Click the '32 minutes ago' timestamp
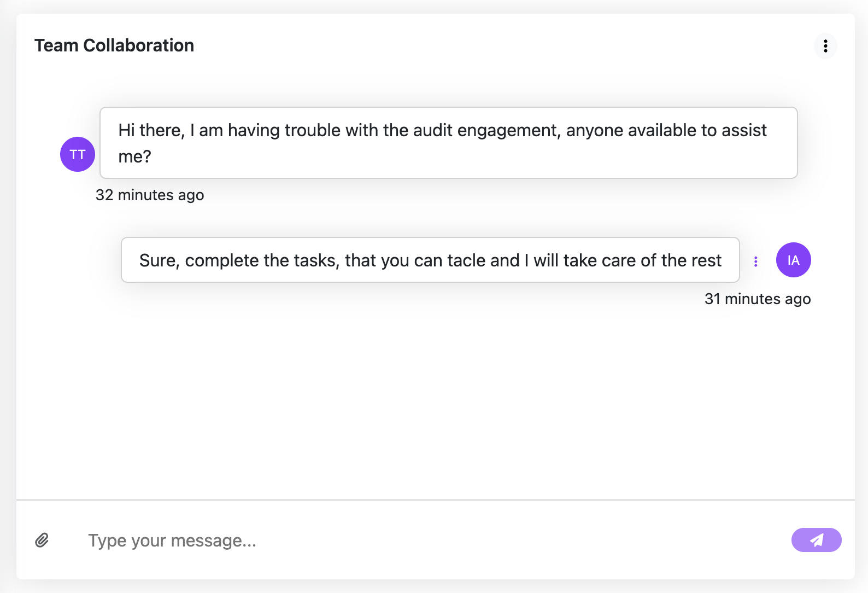Viewport: 868px width, 593px height. [x=150, y=195]
